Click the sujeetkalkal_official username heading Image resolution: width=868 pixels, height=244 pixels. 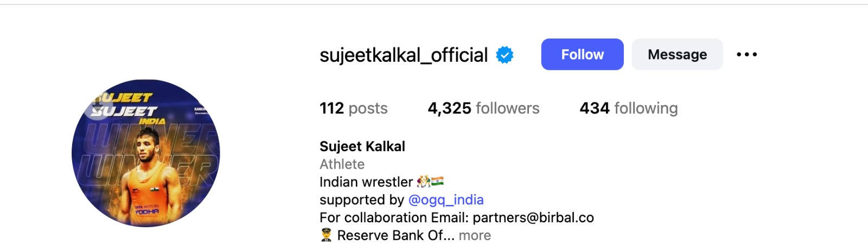(x=404, y=55)
